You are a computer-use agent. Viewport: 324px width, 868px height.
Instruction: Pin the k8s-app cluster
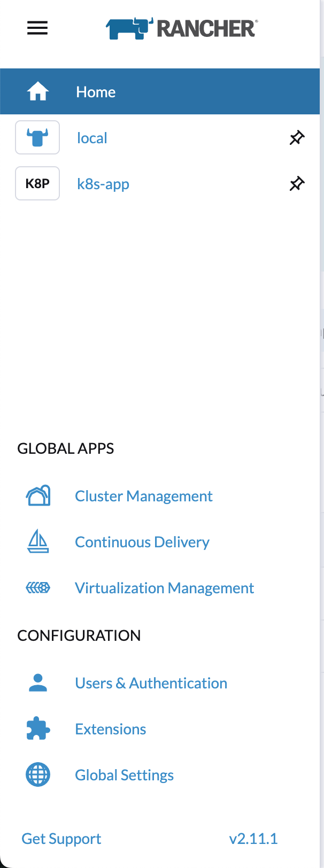tap(297, 184)
